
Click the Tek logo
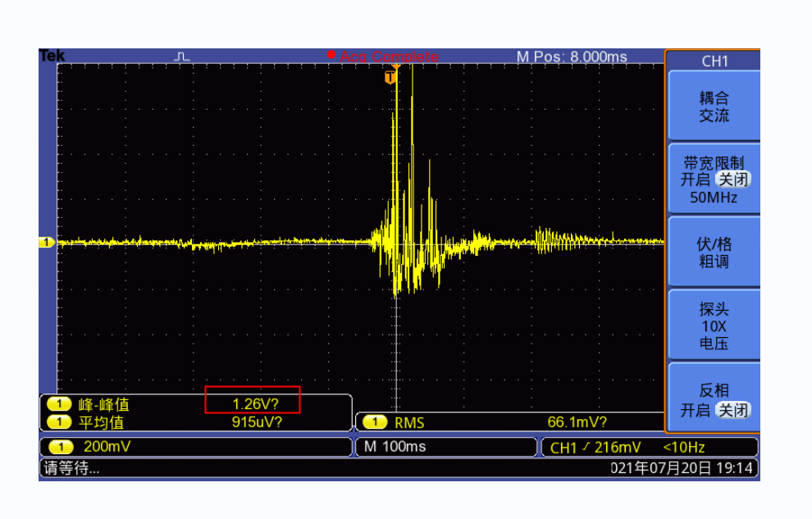(52, 56)
